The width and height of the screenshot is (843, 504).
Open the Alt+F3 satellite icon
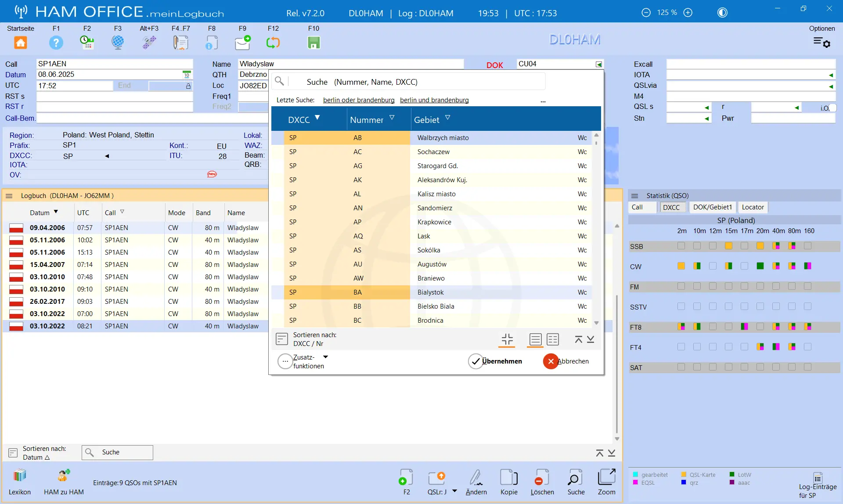(x=149, y=43)
